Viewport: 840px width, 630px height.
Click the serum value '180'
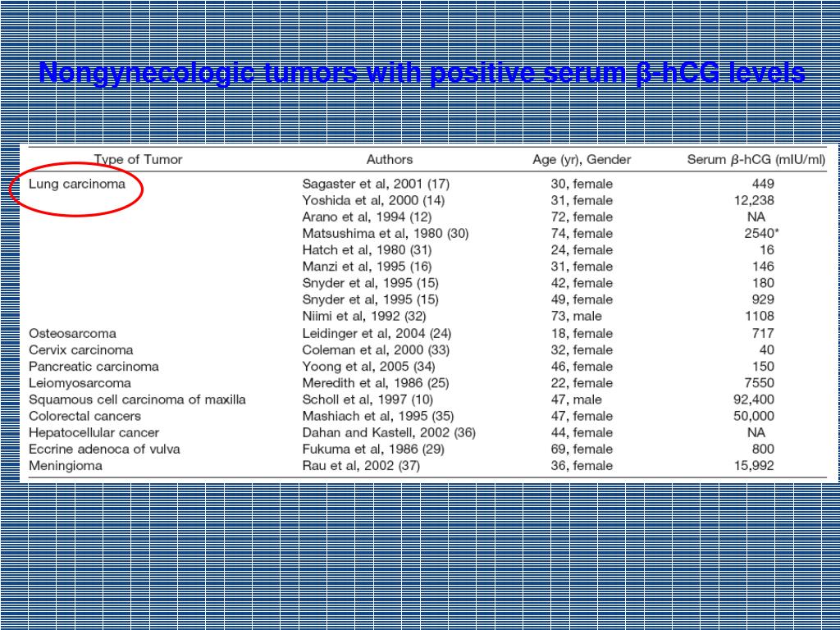[763, 283]
